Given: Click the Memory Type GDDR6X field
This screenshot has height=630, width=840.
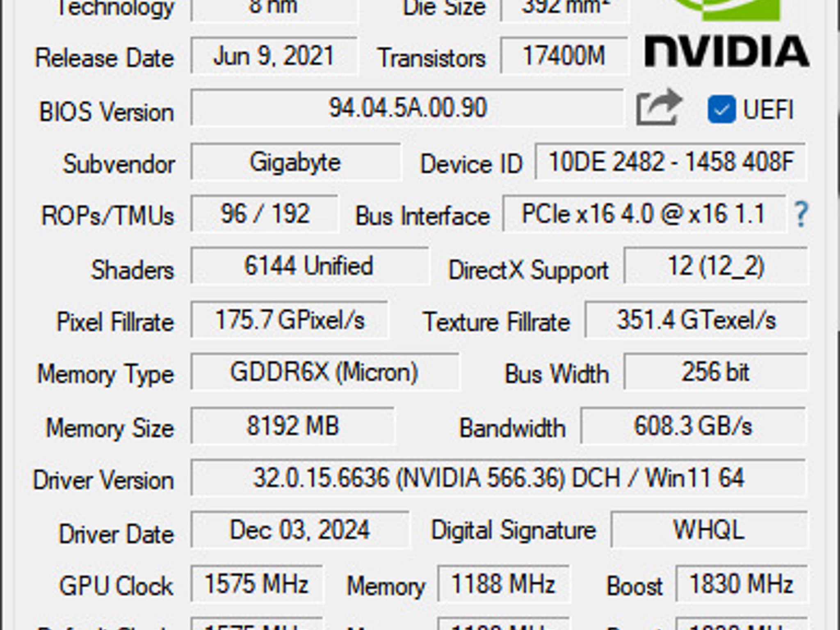Looking at the screenshot, I should click(x=324, y=372).
